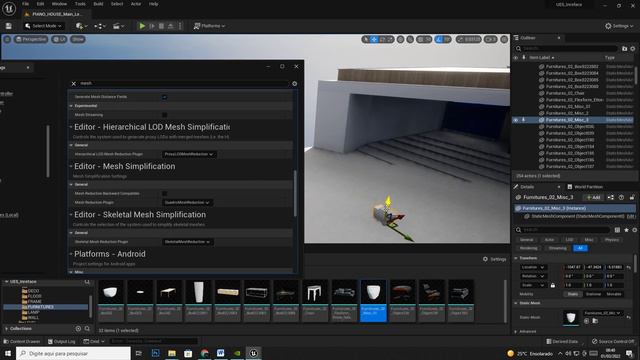Toggle Mesh Streaming checkbox
The image size is (640, 360).
pos(164,115)
